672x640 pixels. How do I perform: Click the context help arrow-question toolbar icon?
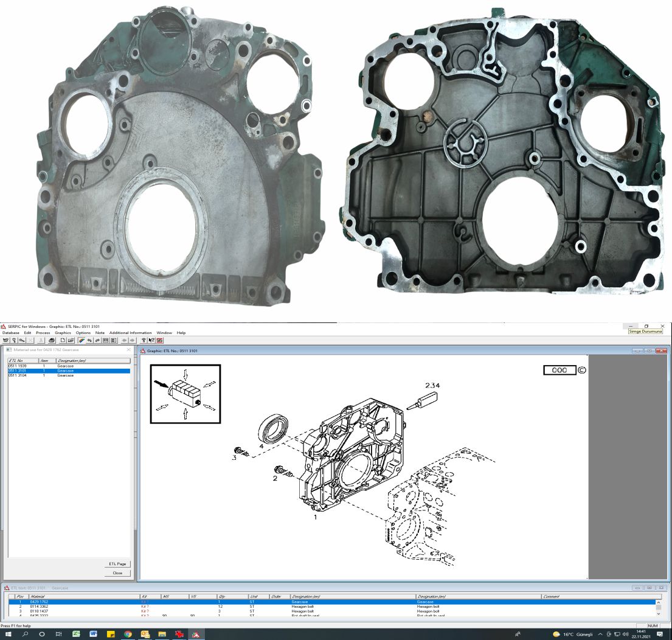tap(151, 340)
